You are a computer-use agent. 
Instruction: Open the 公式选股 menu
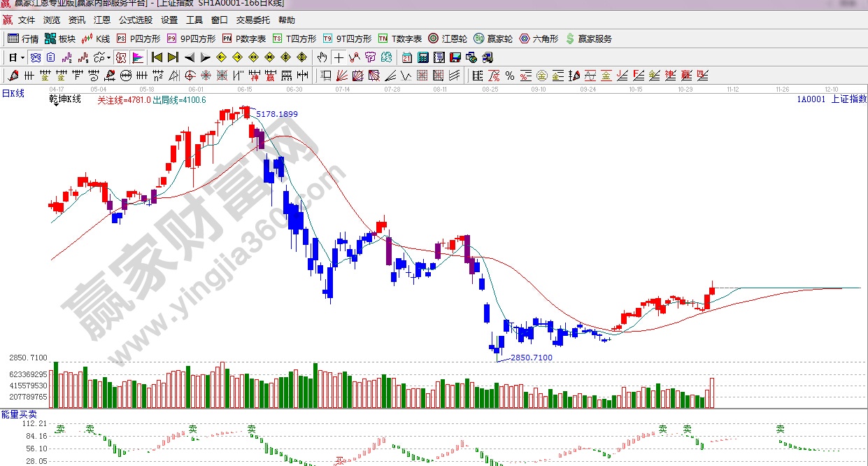click(135, 20)
